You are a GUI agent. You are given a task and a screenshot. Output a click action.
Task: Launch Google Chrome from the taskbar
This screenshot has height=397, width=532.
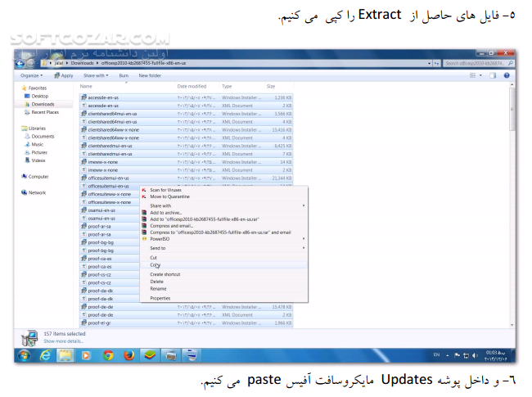[x=108, y=355]
